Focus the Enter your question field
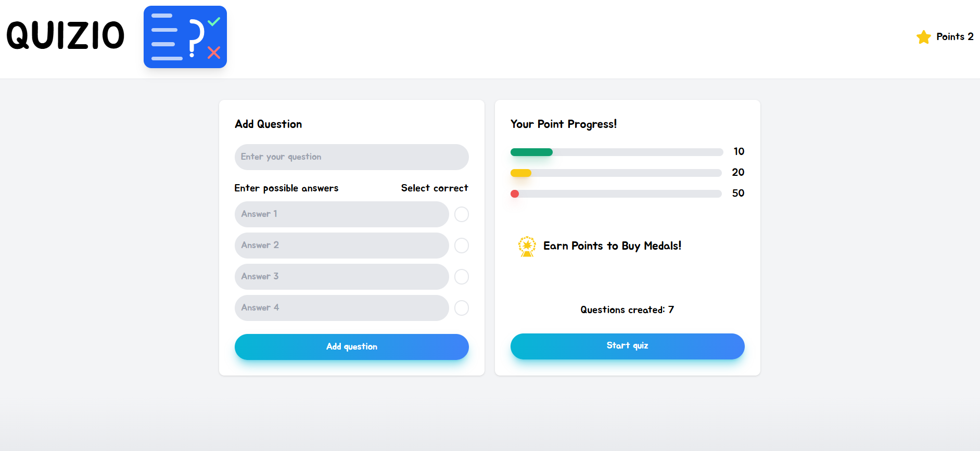Image resolution: width=980 pixels, height=451 pixels. point(352,157)
